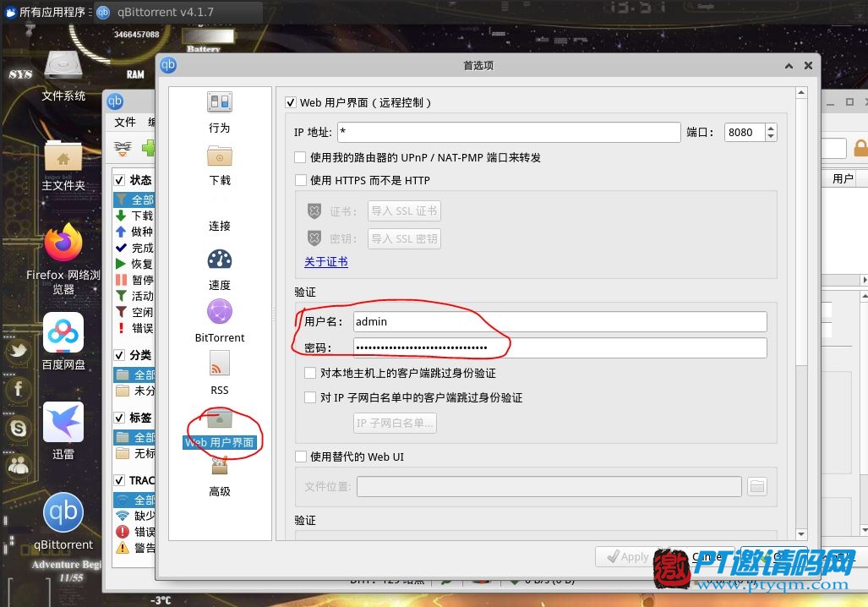868x607 pixels.
Task: Click the qBittorrent icon in the top taskbar
Action: pos(103,12)
